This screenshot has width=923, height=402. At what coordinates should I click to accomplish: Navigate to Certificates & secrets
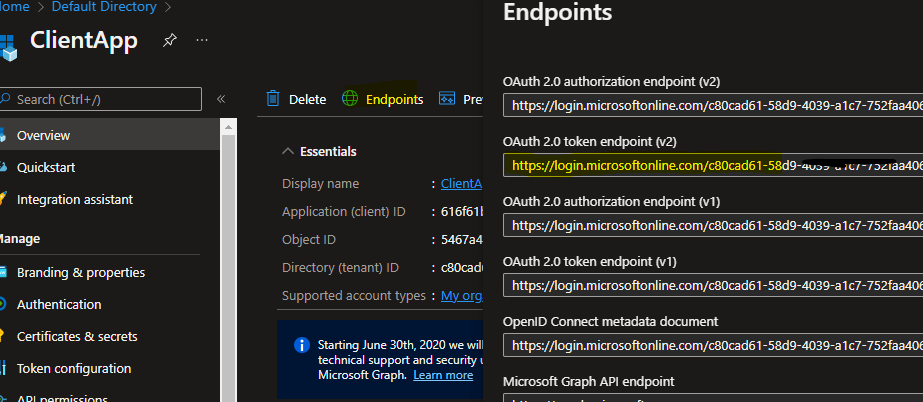click(x=77, y=336)
